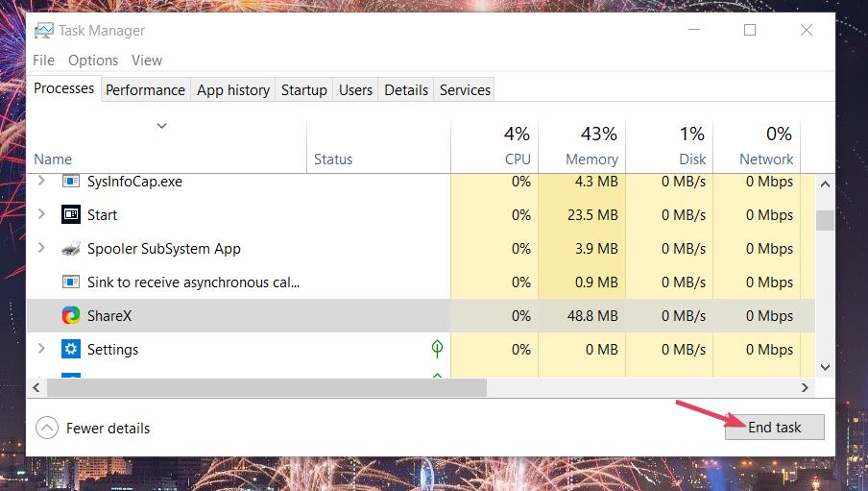
Task: Click the green leaf suspended status icon
Action: [x=437, y=349]
